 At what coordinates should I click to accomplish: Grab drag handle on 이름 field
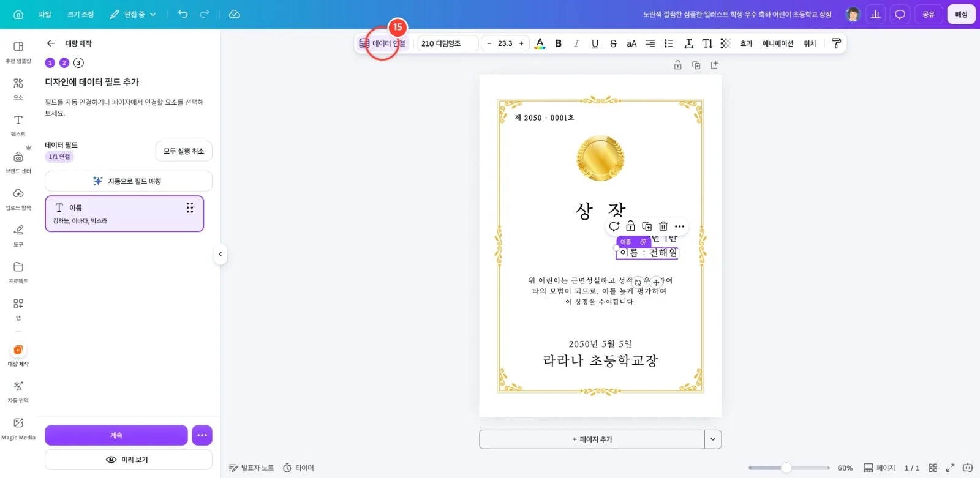(x=190, y=208)
